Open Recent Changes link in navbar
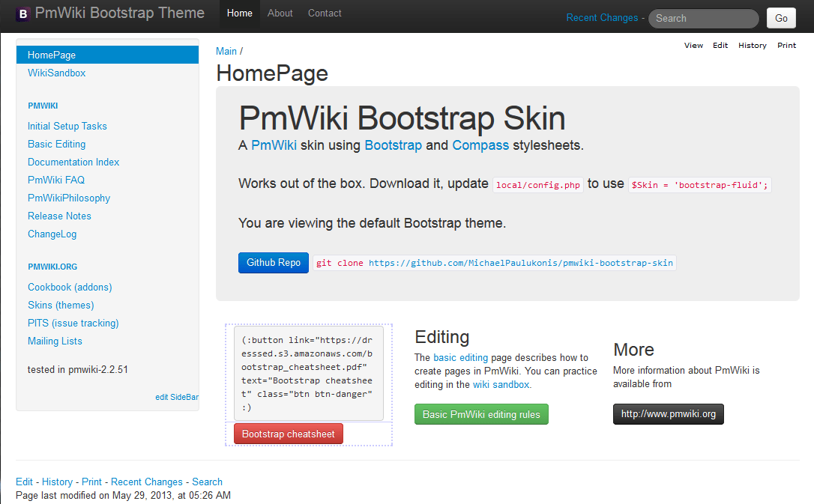Screen dimensions: 814x504 [602, 18]
